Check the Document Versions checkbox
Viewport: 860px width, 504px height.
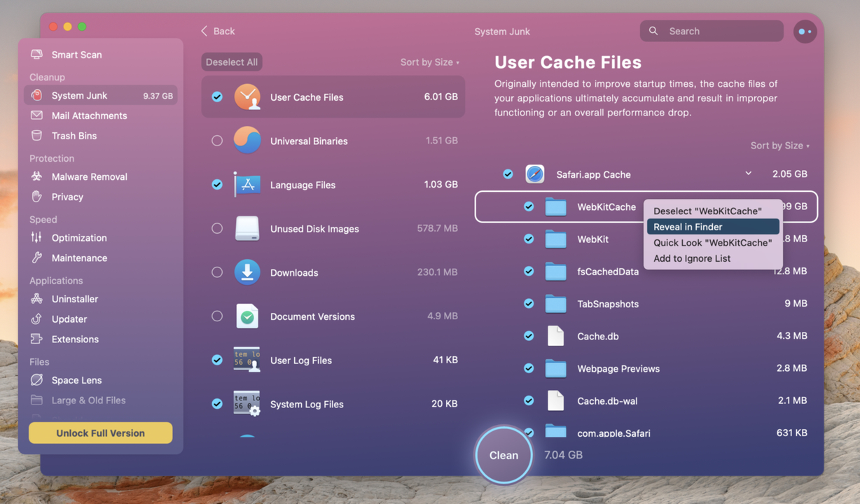pos(217,316)
